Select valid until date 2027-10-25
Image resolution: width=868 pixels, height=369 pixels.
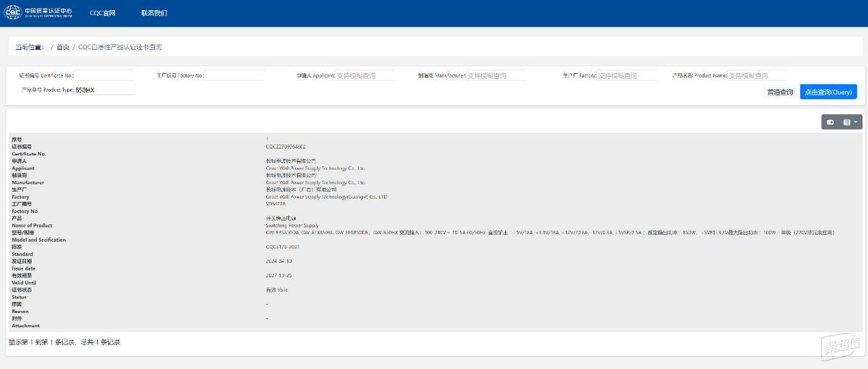[278, 276]
